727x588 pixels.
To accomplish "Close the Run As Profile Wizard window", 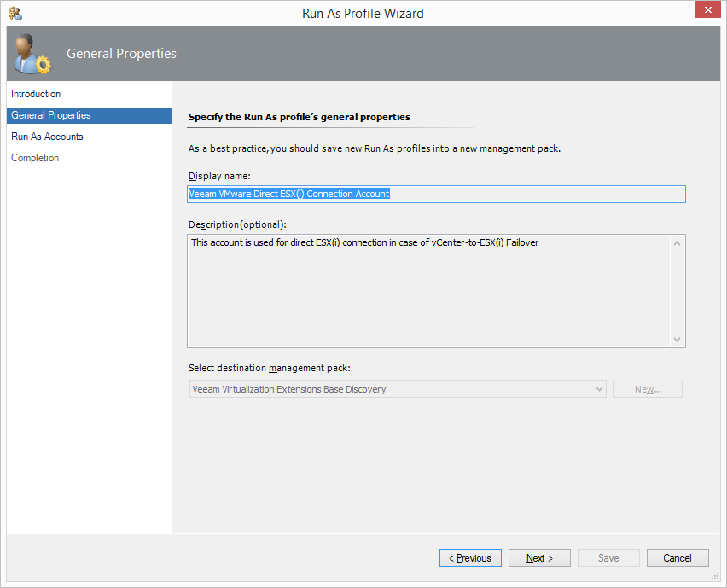I will pos(707,9).
